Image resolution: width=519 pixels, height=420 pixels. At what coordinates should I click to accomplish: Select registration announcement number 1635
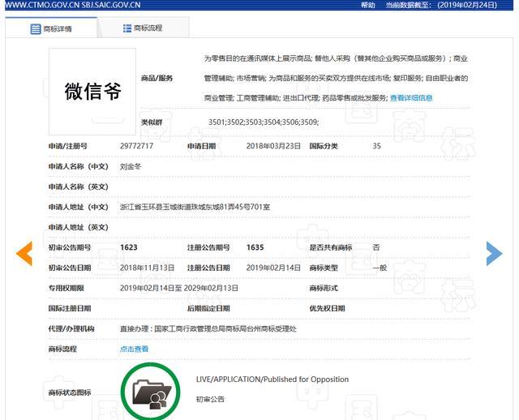coord(255,247)
